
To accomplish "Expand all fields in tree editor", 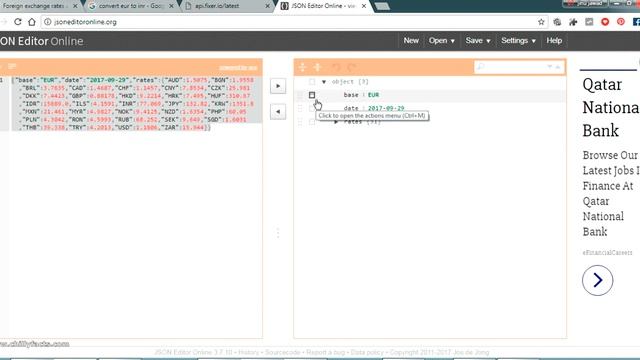I will 302,67.
